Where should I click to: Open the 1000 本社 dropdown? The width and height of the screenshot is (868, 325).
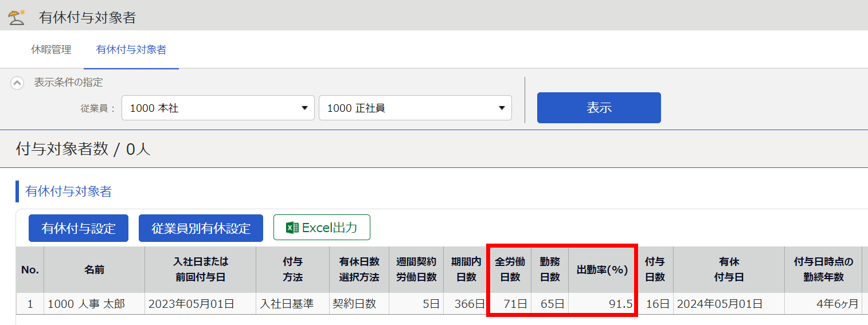(218, 108)
